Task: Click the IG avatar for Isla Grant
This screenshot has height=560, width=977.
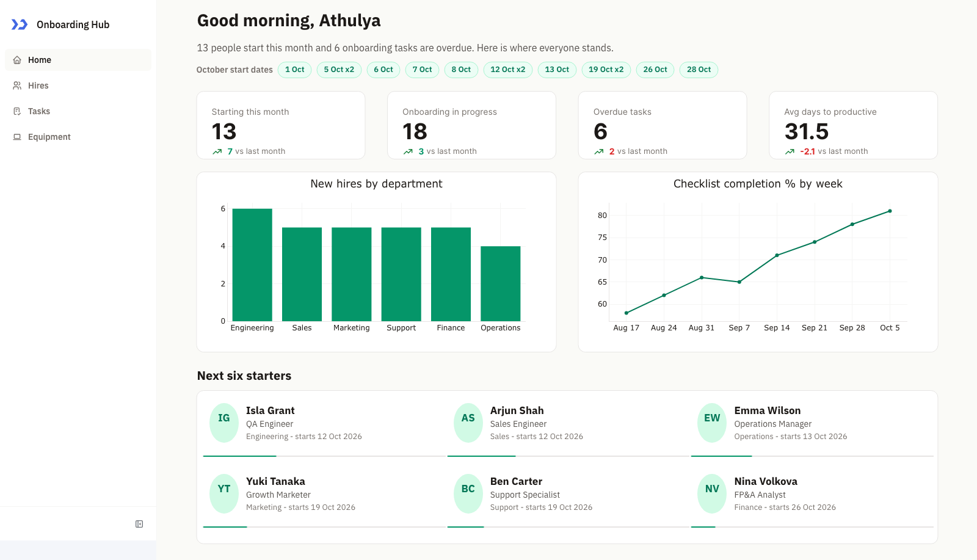Action: point(224,423)
